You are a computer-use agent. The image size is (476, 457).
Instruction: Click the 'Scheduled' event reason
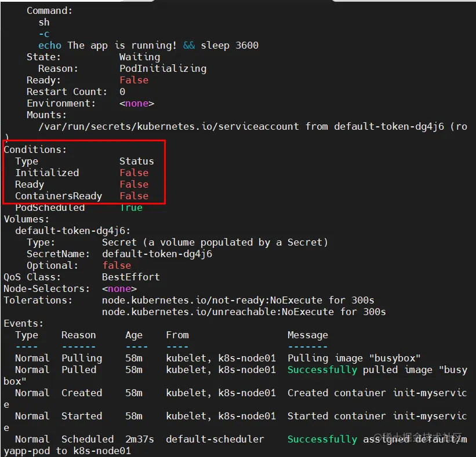point(88,440)
